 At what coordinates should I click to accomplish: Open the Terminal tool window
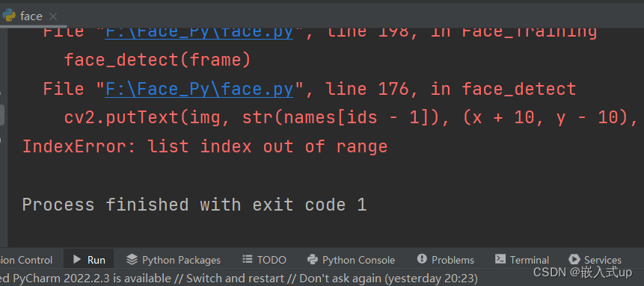pyautogui.click(x=521, y=260)
